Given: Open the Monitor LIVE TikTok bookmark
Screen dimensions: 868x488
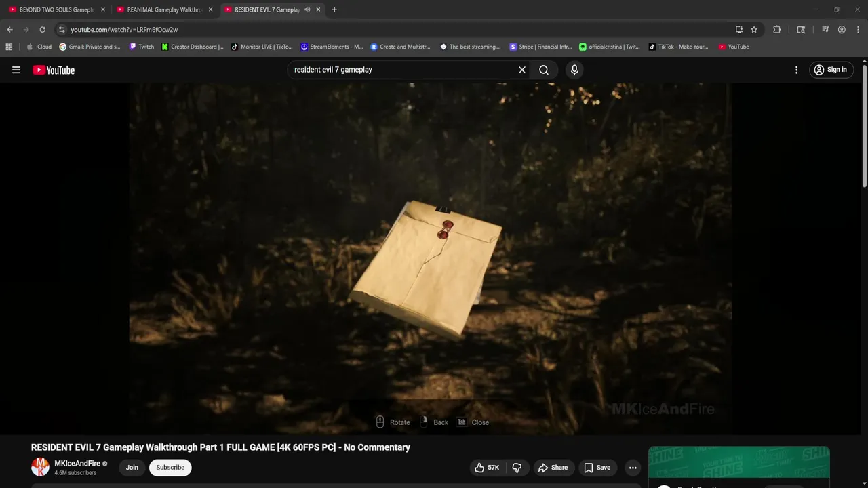Looking at the screenshot, I should click(x=262, y=47).
